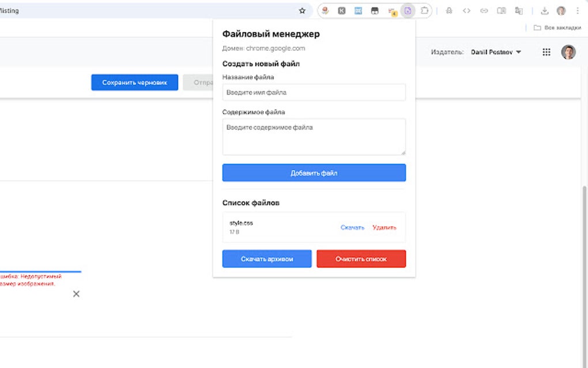Open the Google apps grid icon

point(546,52)
